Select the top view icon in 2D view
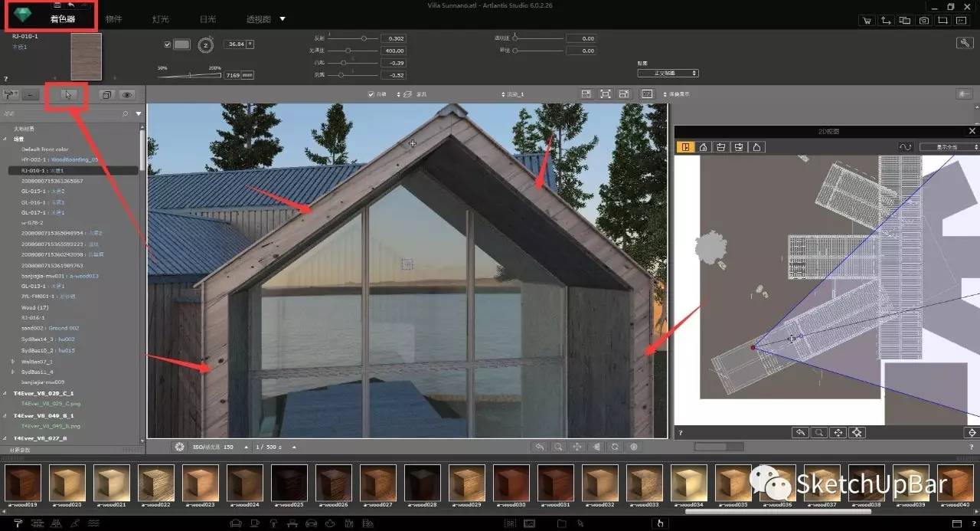The image size is (980, 531). 686,146
